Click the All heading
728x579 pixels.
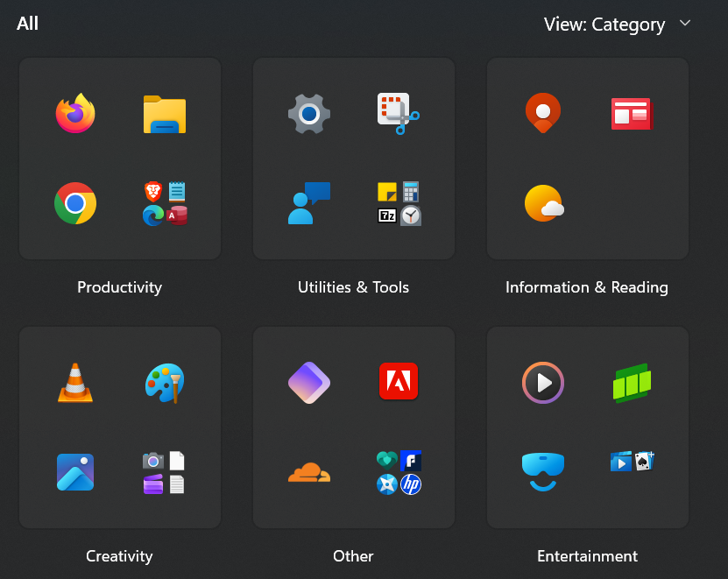[x=27, y=24]
